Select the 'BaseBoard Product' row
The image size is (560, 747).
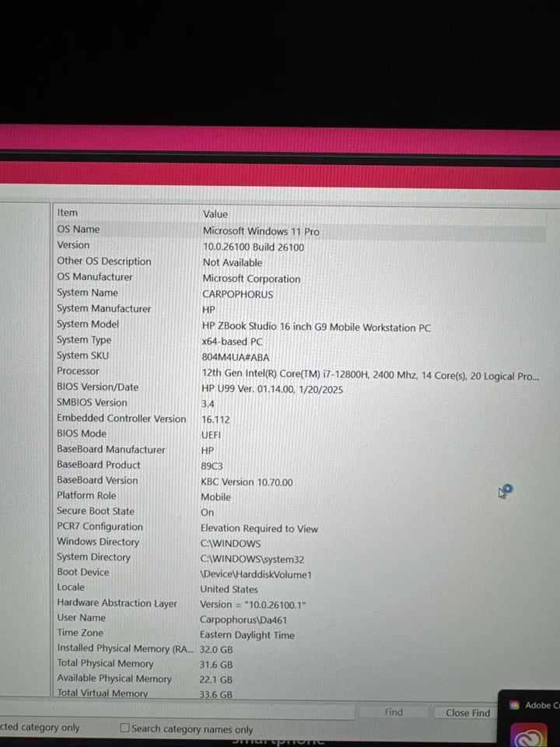click(x=99, y=465)
